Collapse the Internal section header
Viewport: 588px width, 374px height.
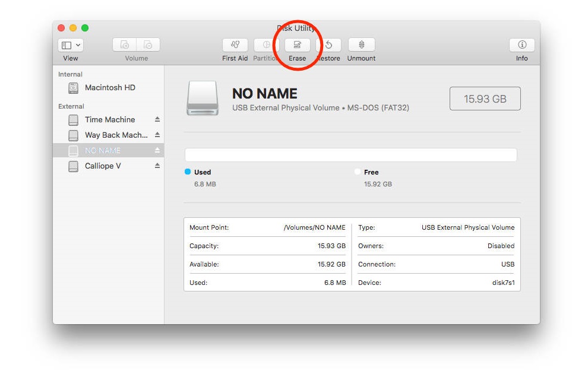tap(70, 74)
